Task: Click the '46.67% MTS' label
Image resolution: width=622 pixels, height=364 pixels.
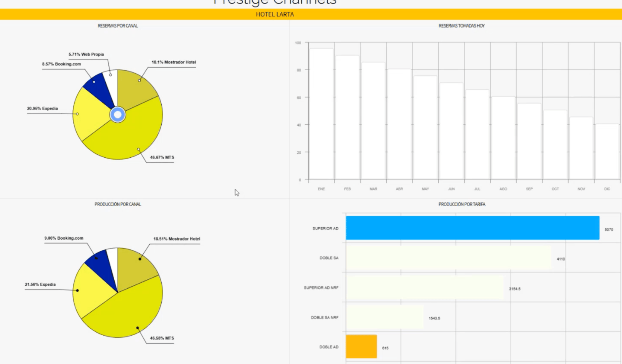Action: coord(162,157)
